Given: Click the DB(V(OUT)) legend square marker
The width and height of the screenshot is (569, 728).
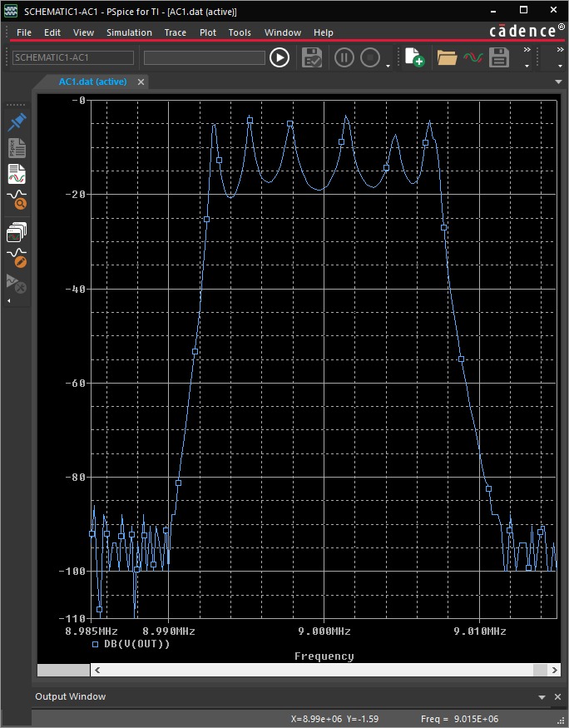Looking at the screenshot, I should (x=95, y=645).
